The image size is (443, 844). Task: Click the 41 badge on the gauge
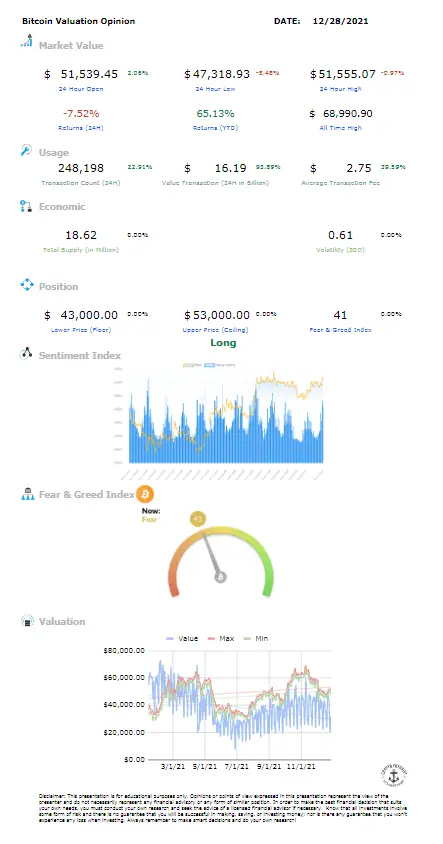click(x=198, y=520)
